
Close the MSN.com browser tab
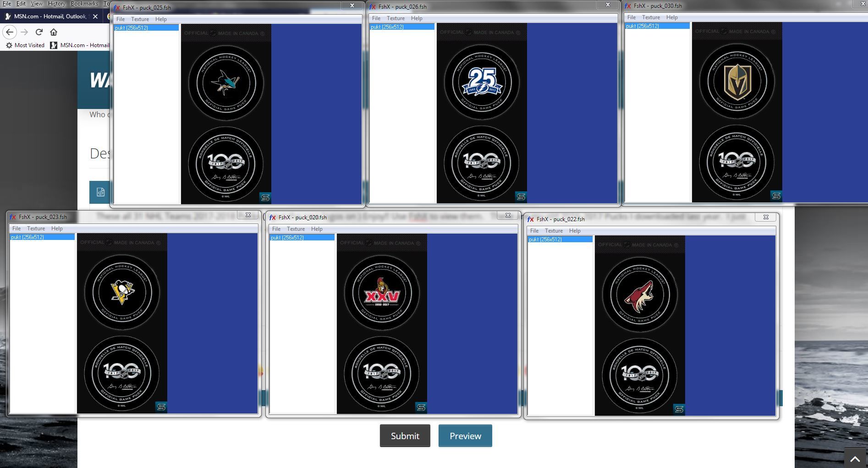95,16
